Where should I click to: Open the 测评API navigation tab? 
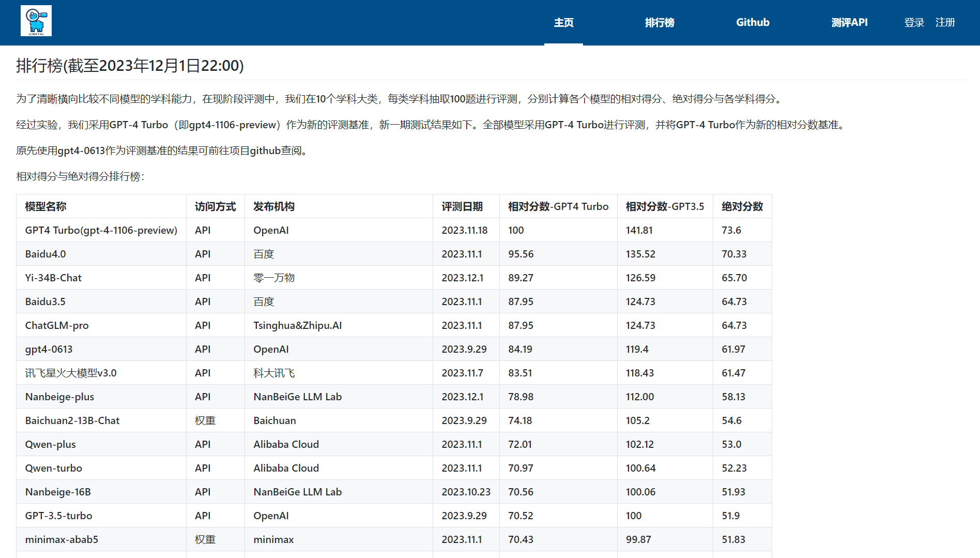[x=849, y=22]
